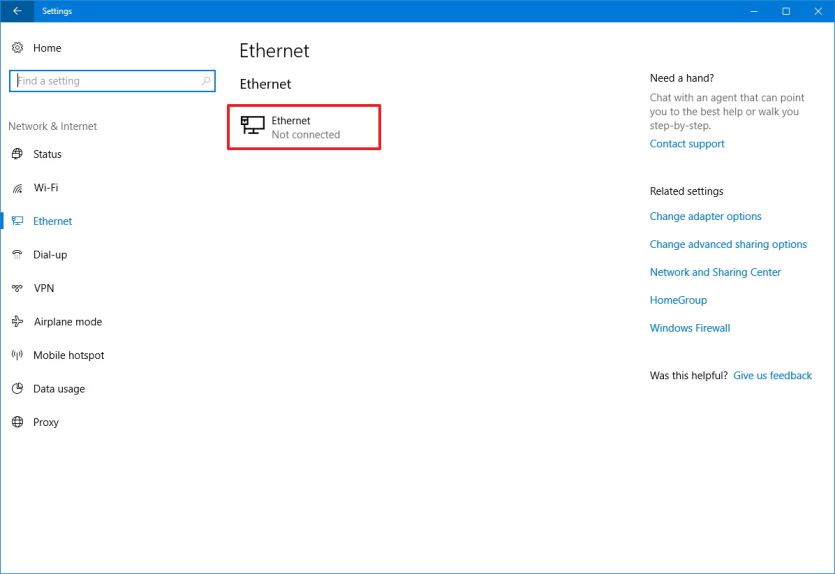Click the Home gear icon
The image size is (835, 574).
[x=17, y=48]
